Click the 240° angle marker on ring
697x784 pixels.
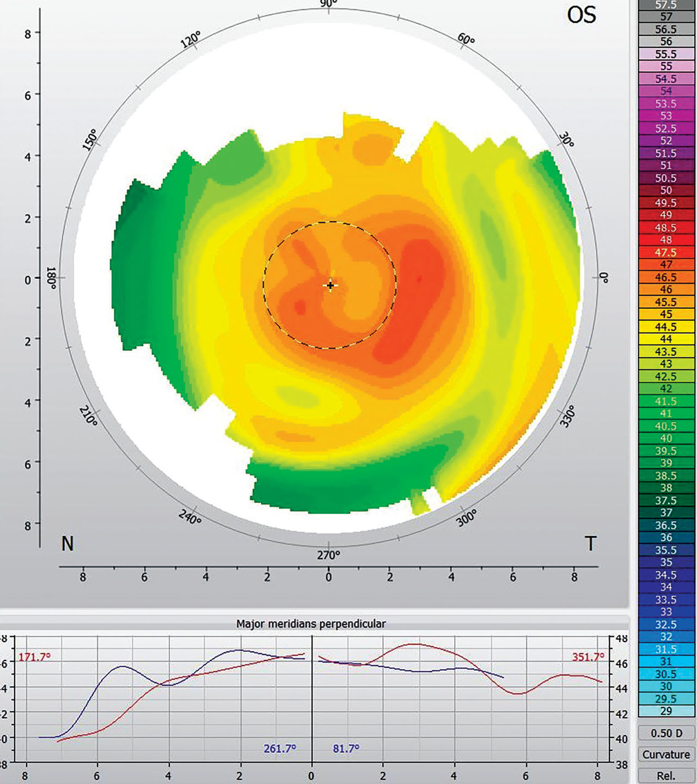[190, 516]
